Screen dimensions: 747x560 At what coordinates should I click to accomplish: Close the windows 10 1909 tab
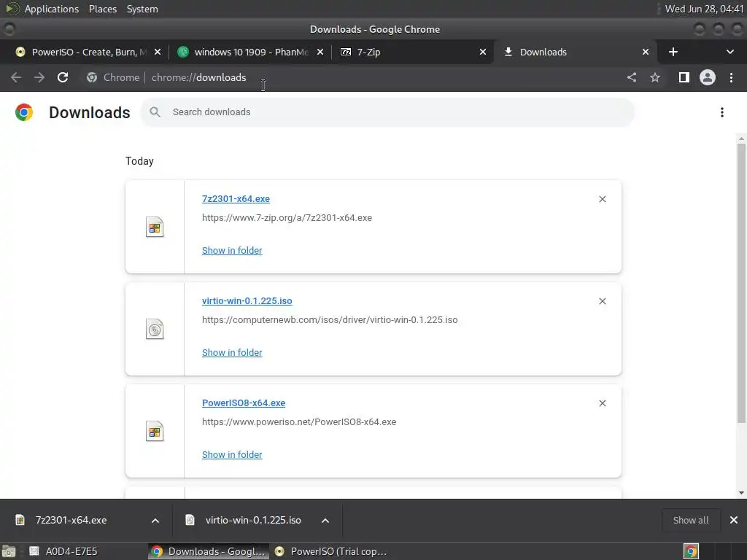pyautogui.click(x=320, y=52)
